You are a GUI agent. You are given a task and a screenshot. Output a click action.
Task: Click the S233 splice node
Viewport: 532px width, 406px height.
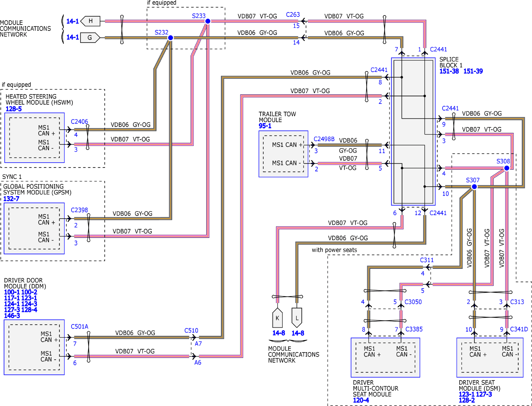(x=208, y=21)
